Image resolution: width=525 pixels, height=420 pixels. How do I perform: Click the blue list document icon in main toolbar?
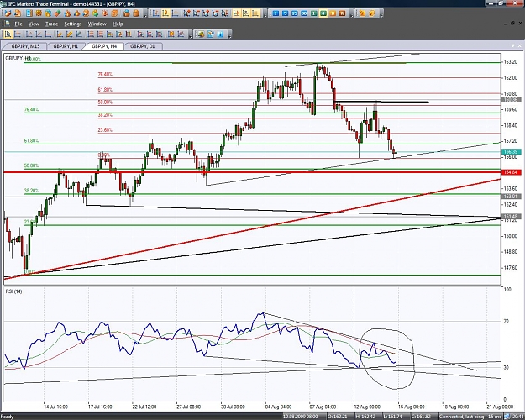[x=29, y=13]
